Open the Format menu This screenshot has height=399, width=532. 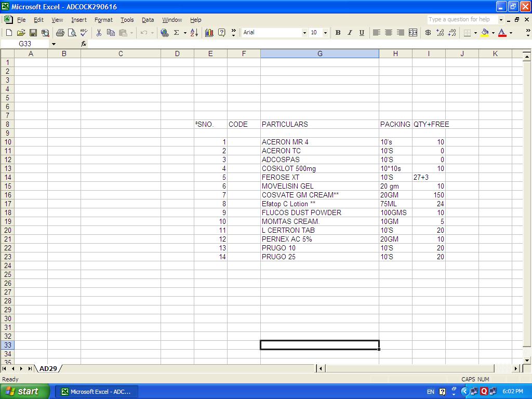[x=103, y=20]
